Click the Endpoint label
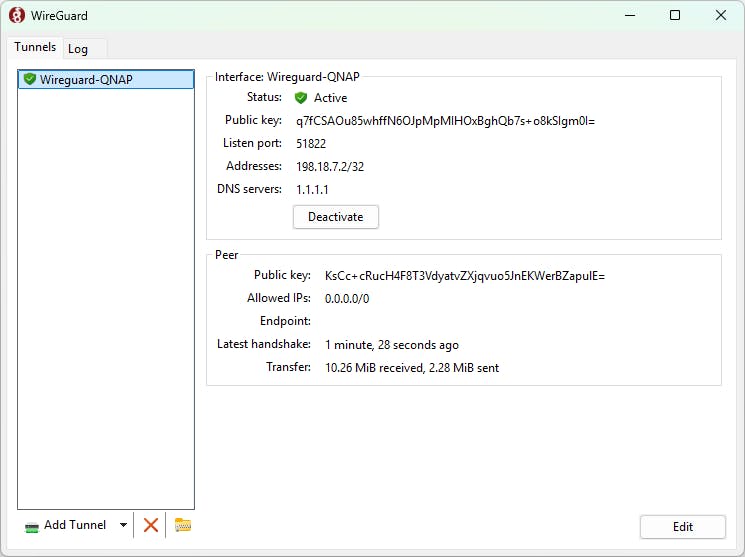Image resolution: width=745 pixels, height=557 pixels. pos(285,321)
